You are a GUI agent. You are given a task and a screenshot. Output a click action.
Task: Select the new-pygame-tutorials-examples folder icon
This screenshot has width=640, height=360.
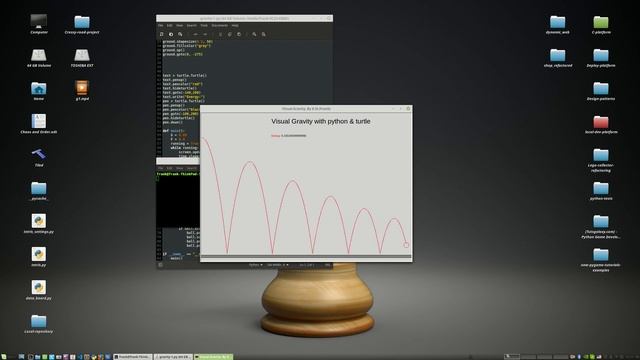(x=601, y=260)
